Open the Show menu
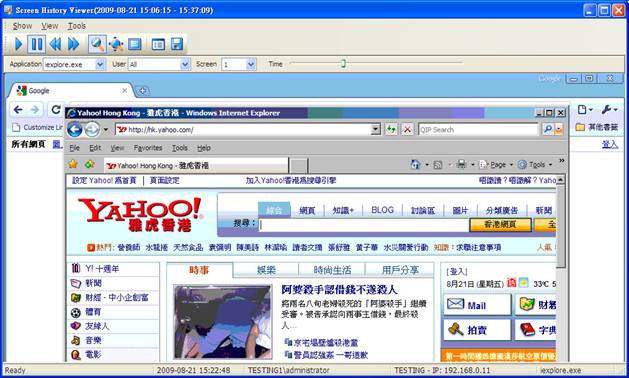Image resolution: width=629 pixels, height=378 pixels. pyautogui.click(x=22, y=26)
